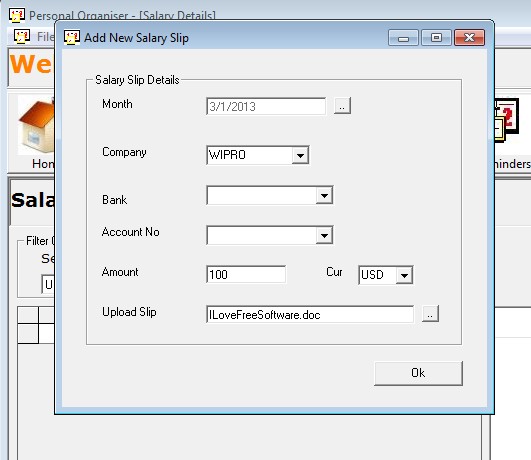Maximize the Add New Salary Slip dialog
Screen dimensions: 531x460
(436, 38)
